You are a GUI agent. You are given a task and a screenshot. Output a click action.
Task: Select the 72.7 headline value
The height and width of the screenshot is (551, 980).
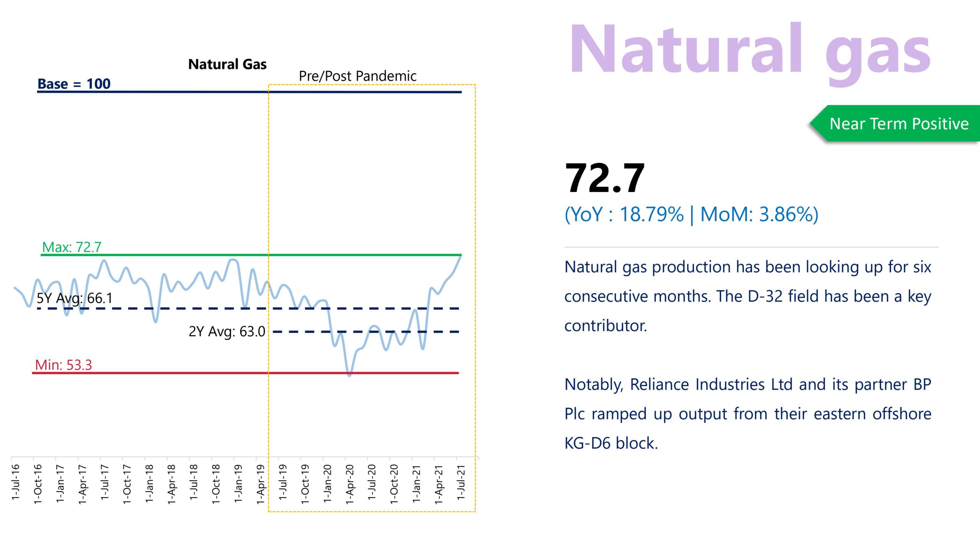(604, 178)
